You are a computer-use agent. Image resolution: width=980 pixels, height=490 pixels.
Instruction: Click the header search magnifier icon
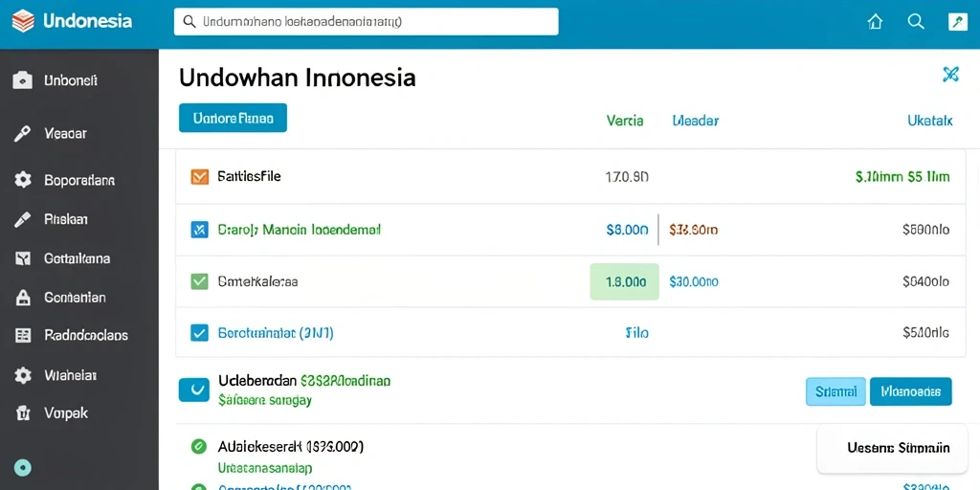click(916, 22)
